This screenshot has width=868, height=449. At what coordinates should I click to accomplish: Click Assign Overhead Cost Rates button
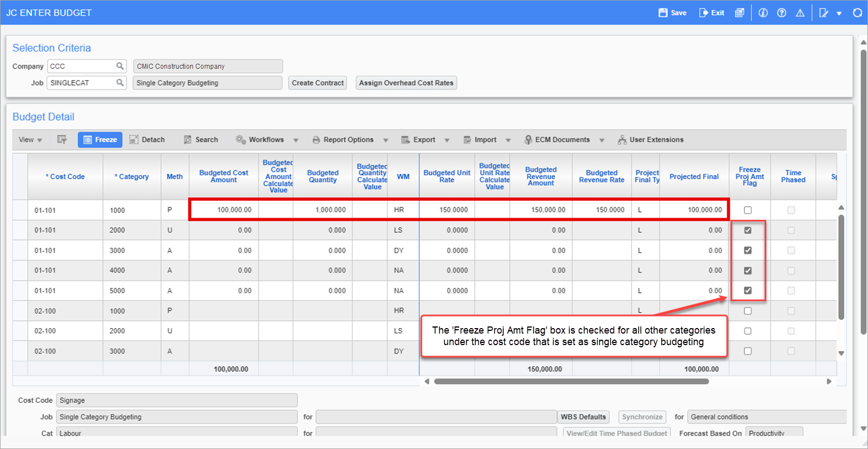406,83
